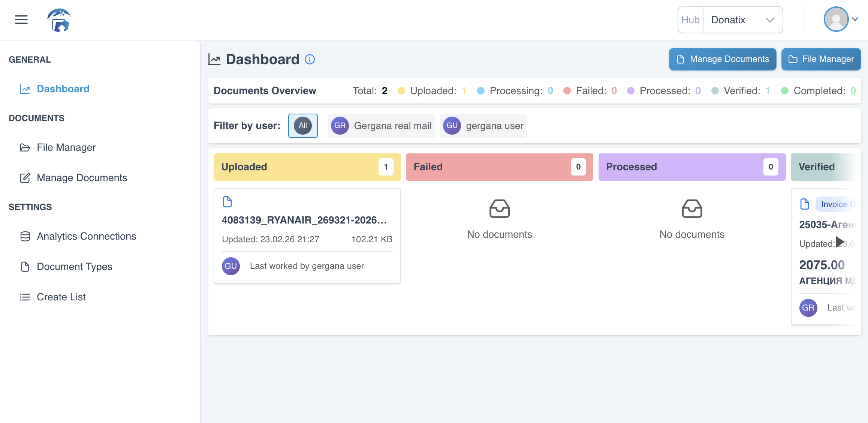Select the All users filter
The image size is (868, 423).
(x=302, y=126)
